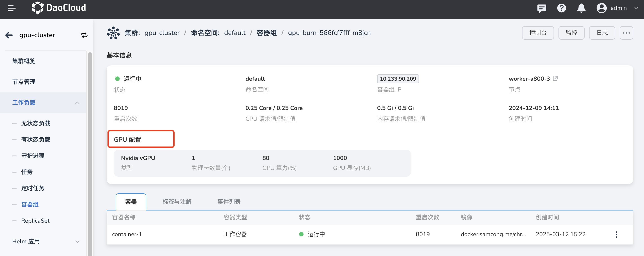Image resolution: width=644 pixels, height=256 pixels.
Task: Open the notifications bell
Action: 581,8
